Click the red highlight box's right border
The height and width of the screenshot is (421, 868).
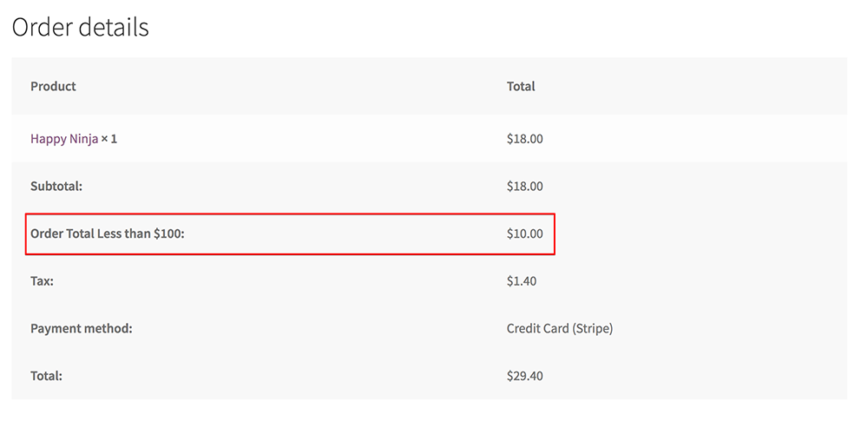(555, 234)
